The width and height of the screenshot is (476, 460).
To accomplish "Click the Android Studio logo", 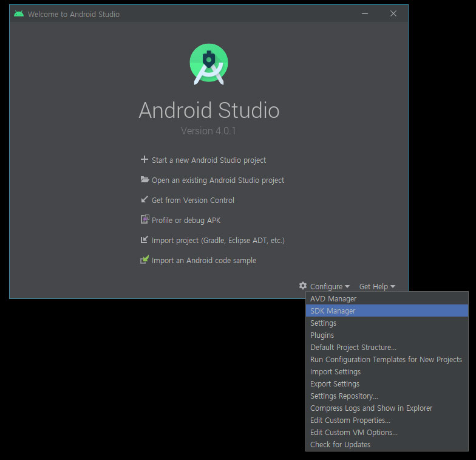I will (209, 64).
